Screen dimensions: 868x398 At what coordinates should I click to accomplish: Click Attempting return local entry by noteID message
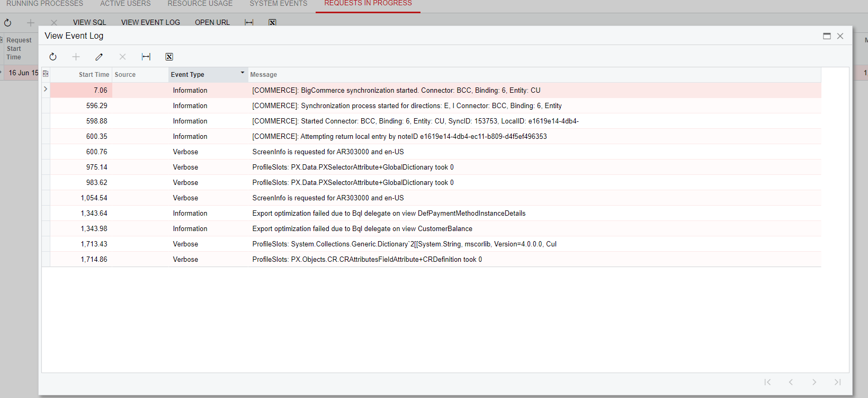[399, 137]
